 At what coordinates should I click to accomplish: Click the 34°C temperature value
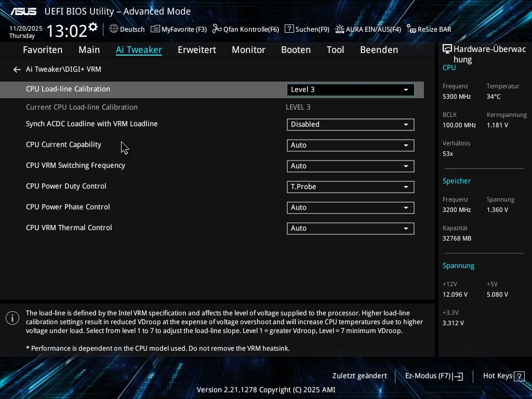point(494,97)
